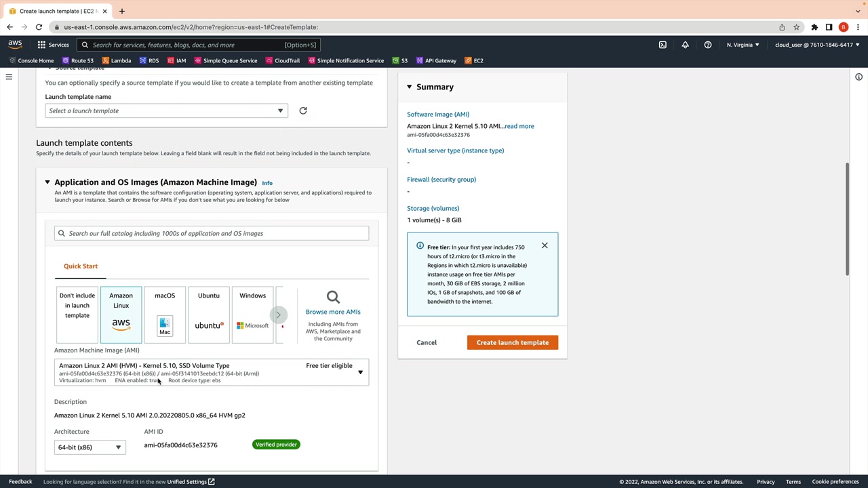Open the browser side panel icon
The height and width of the screenshot is (488, 868).
click(829, 27)
